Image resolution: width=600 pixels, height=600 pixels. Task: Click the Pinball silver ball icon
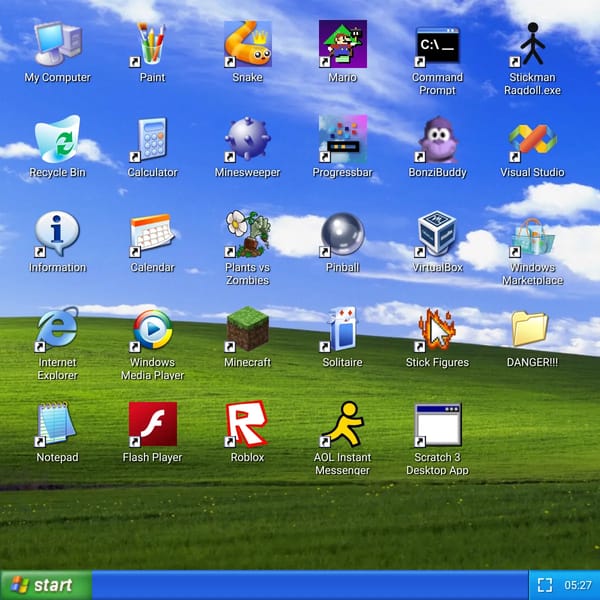(x=342, y=234)
